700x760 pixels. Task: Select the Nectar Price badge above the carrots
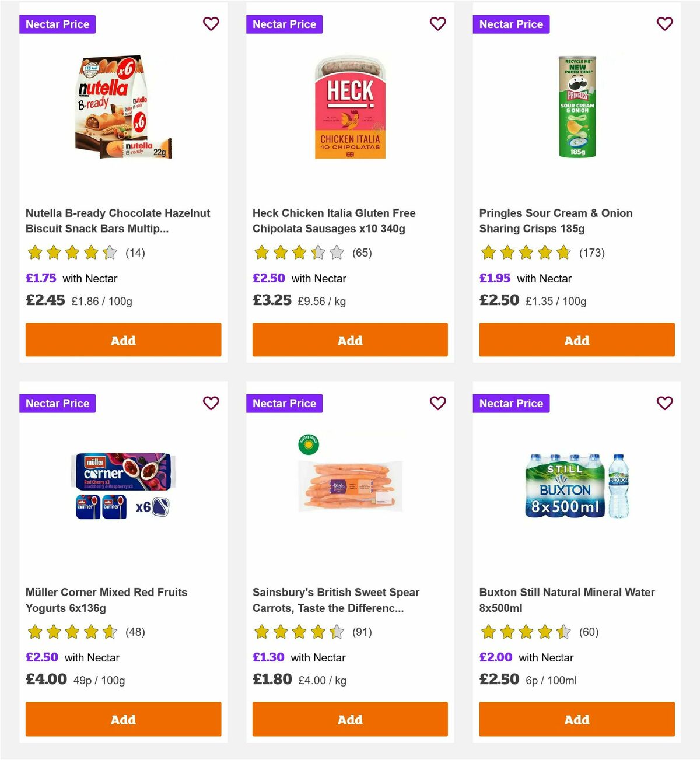pos(284,403)
